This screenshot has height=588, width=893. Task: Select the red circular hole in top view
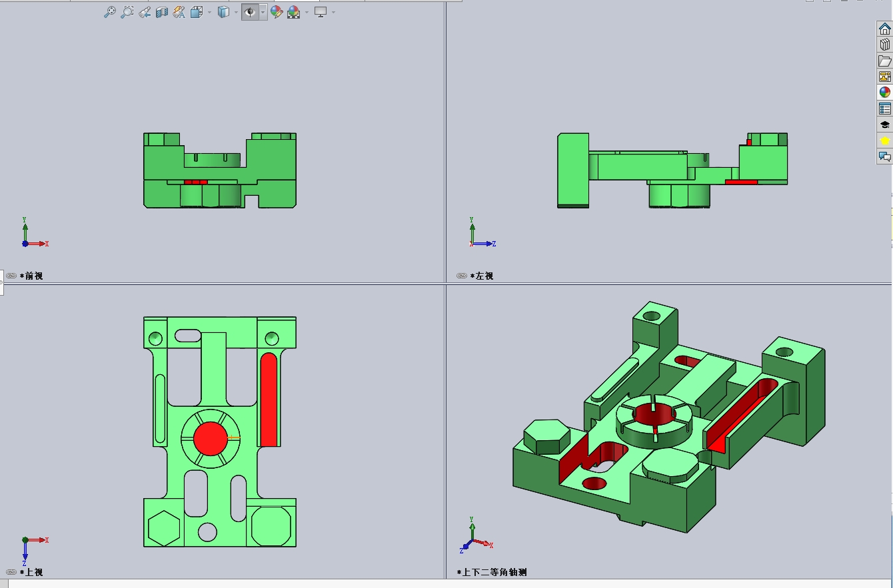(211, 439)
